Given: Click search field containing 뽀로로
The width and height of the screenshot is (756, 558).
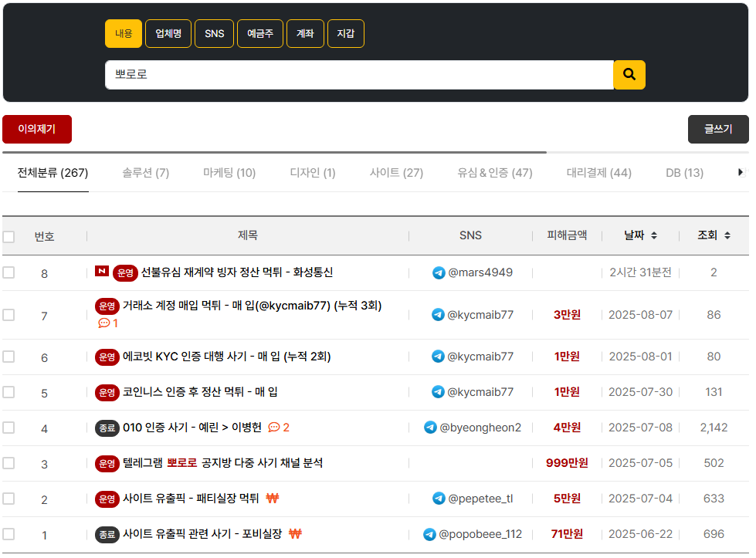Looking at the screenshot, I should coord(359,75).
